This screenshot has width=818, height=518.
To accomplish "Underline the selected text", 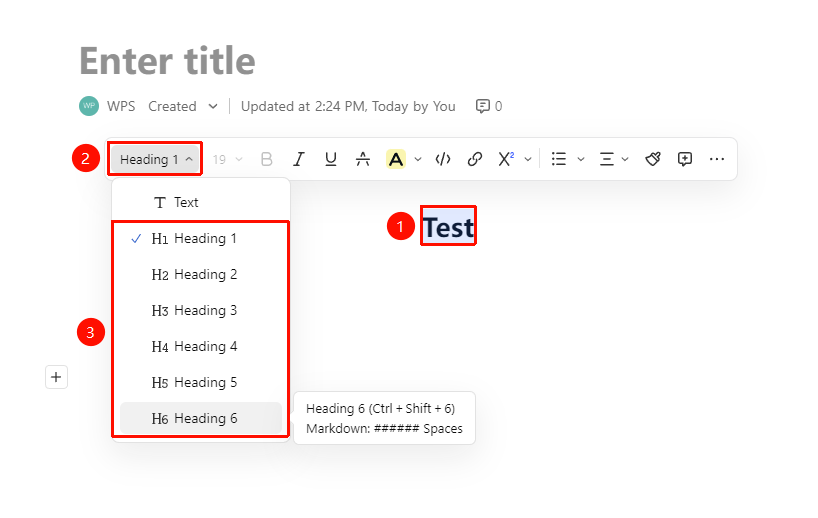I will pos(331,159).
